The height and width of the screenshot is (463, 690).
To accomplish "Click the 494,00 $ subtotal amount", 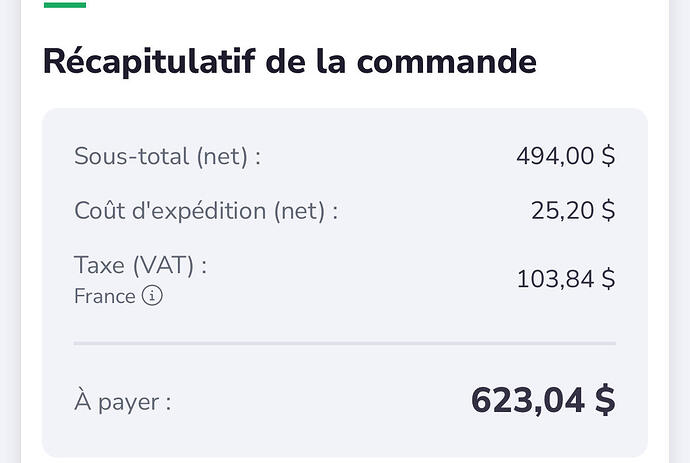I will (566, 156).
